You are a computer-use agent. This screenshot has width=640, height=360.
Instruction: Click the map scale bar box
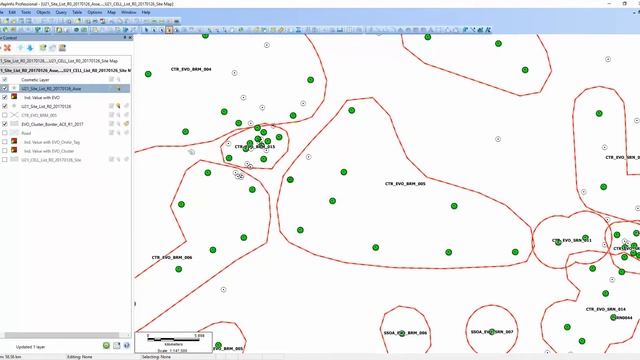point(173,342)
